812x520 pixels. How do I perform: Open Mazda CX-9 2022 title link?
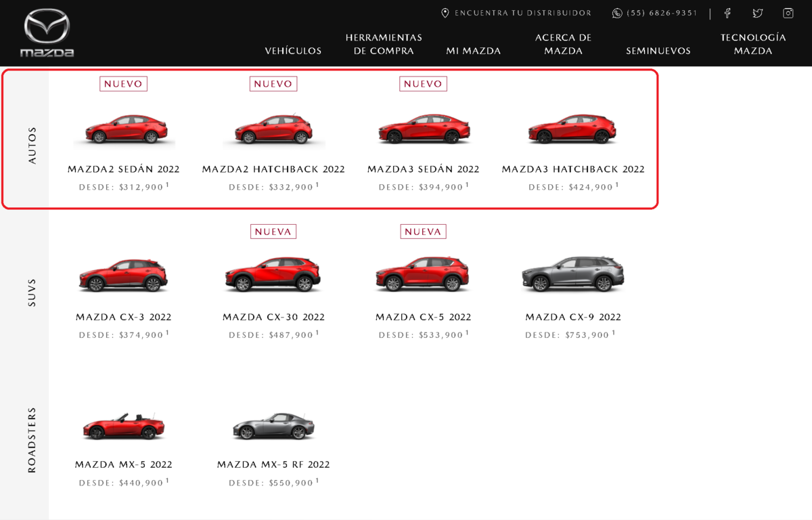(x=573, y=317)
